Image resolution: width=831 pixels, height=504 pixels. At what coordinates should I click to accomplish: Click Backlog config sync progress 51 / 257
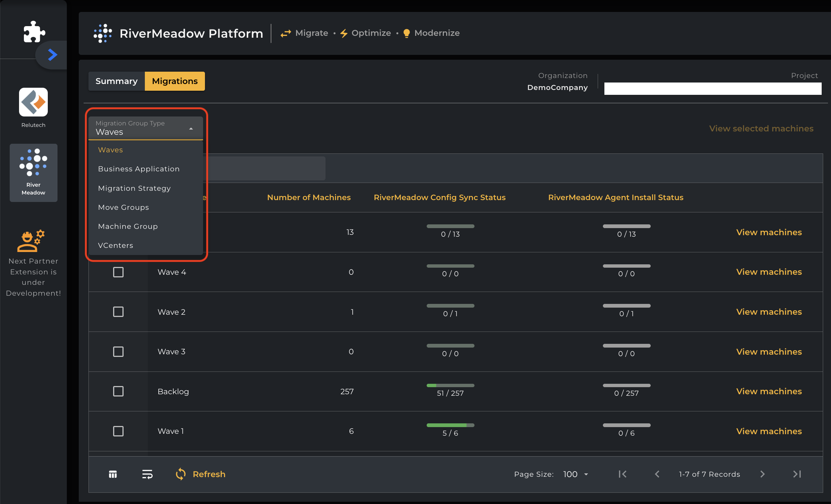click(450, 390)
